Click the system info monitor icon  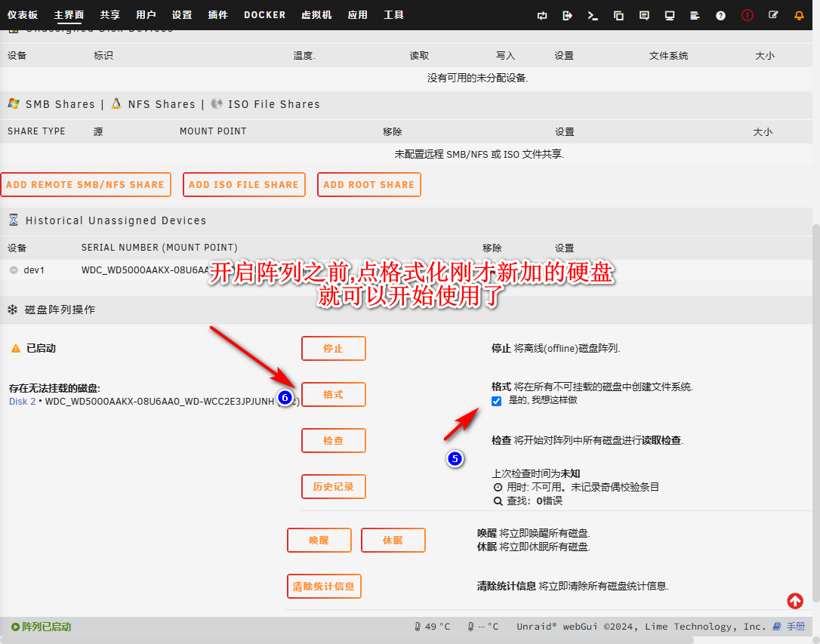tap(670, 15)
